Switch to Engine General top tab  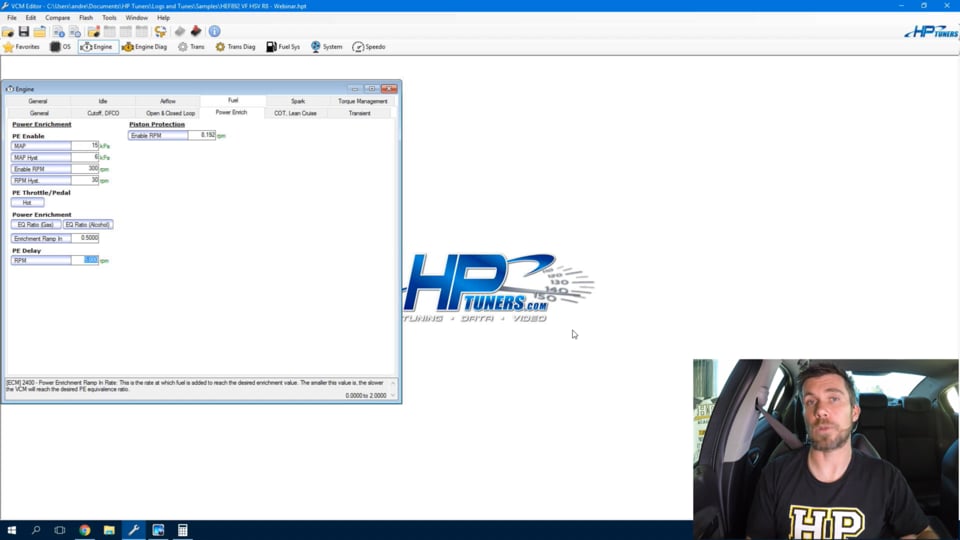[x=38, y=101]
